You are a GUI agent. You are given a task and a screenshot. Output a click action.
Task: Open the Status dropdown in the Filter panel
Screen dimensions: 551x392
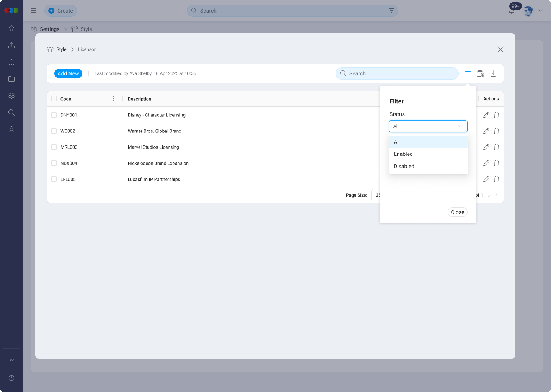428,126
